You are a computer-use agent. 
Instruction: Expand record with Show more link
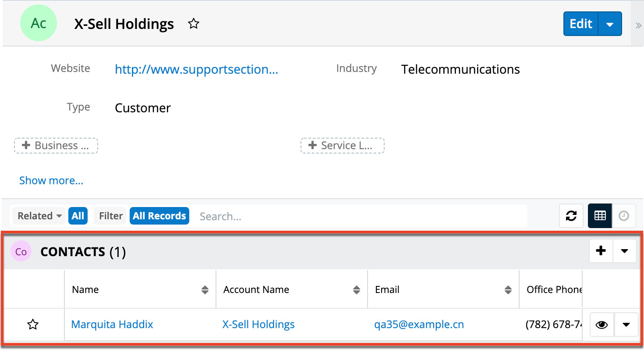(51, 181)
